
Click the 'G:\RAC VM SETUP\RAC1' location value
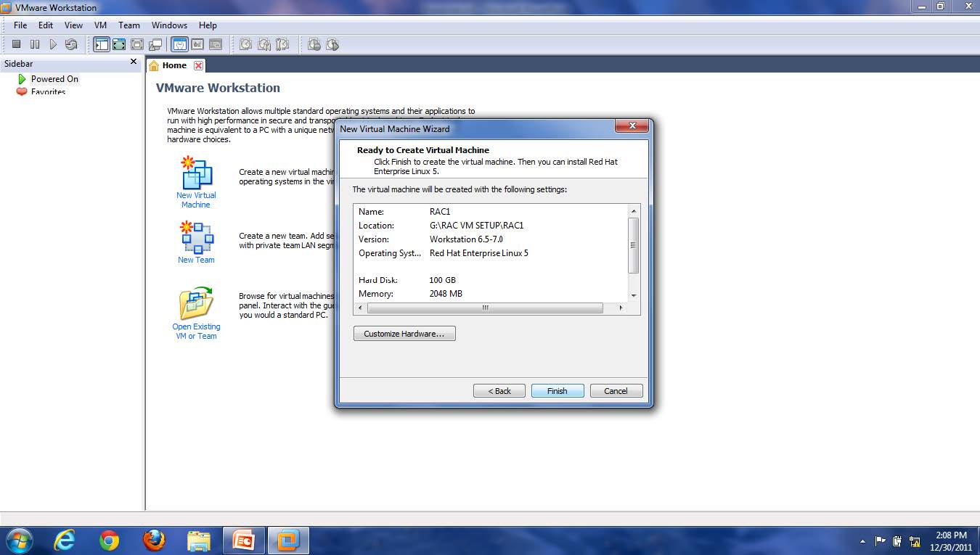pyautogui.click(x=476, y=226)
